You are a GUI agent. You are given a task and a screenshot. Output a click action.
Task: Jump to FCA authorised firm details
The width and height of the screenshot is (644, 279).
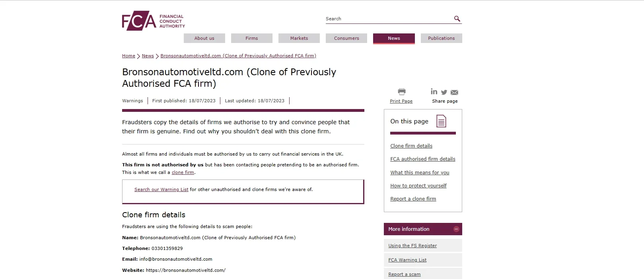423,159
